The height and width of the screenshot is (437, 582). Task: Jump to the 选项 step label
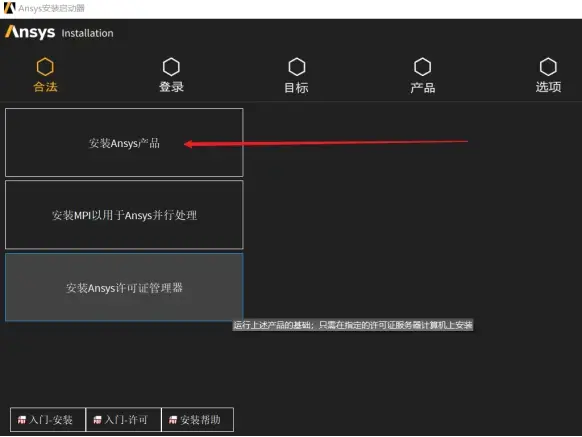pos(548,87)
